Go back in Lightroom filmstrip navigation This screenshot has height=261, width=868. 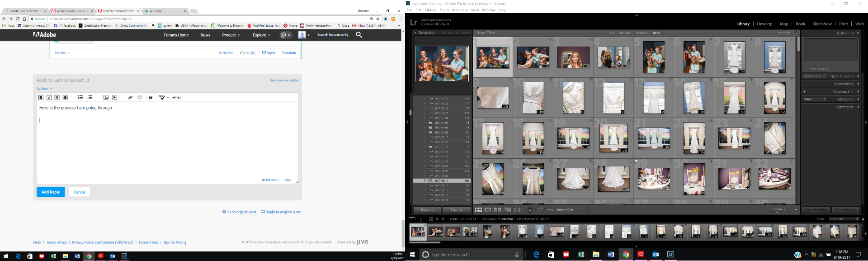click(x=437, y=219)
